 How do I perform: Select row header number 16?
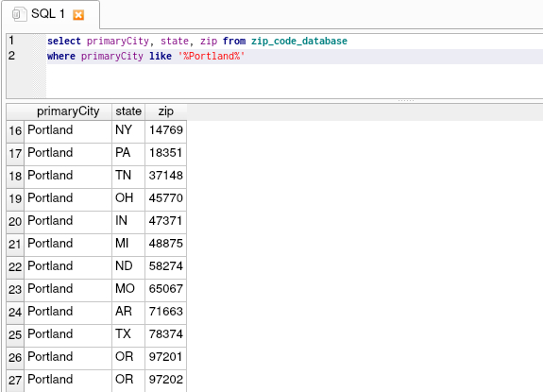pos(15,131)
